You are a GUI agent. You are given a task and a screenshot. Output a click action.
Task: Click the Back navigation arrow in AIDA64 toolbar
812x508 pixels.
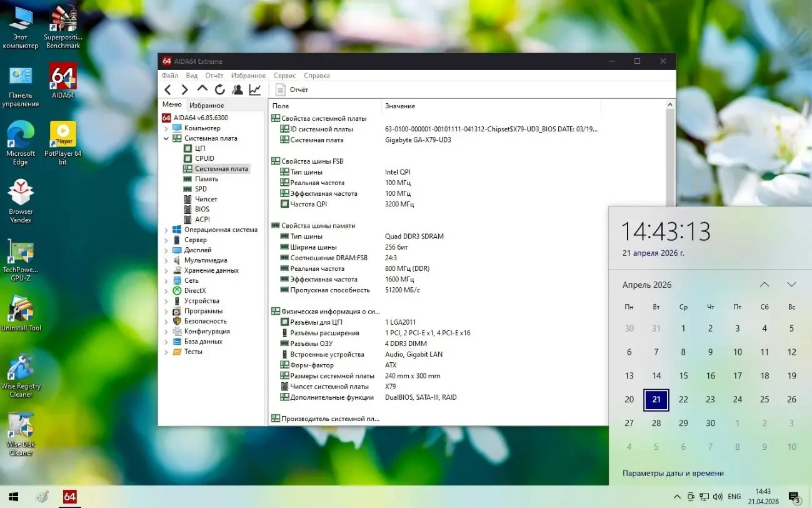(168, 90)
